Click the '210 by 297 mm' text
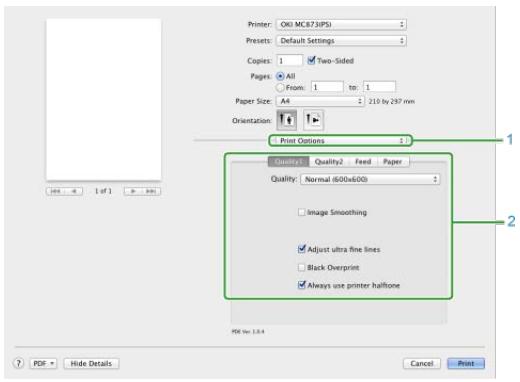Image resolution: width=520 pixels, height=382 pixels. point(392,101)
